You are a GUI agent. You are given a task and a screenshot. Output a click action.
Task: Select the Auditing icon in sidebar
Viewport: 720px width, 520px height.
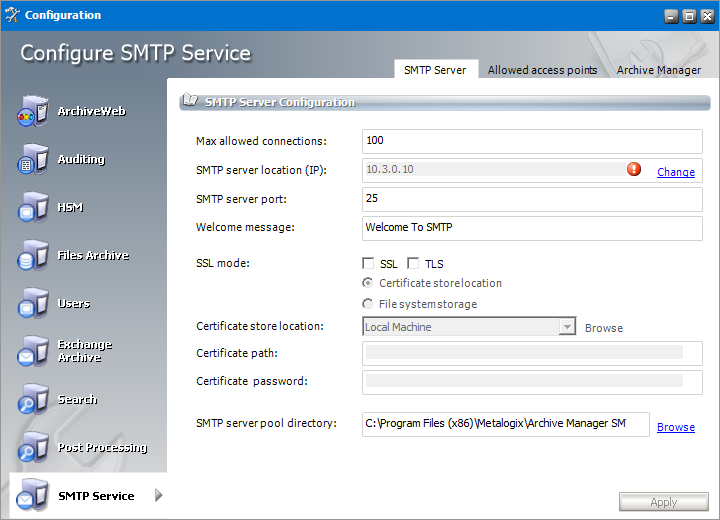click(32, 160)
